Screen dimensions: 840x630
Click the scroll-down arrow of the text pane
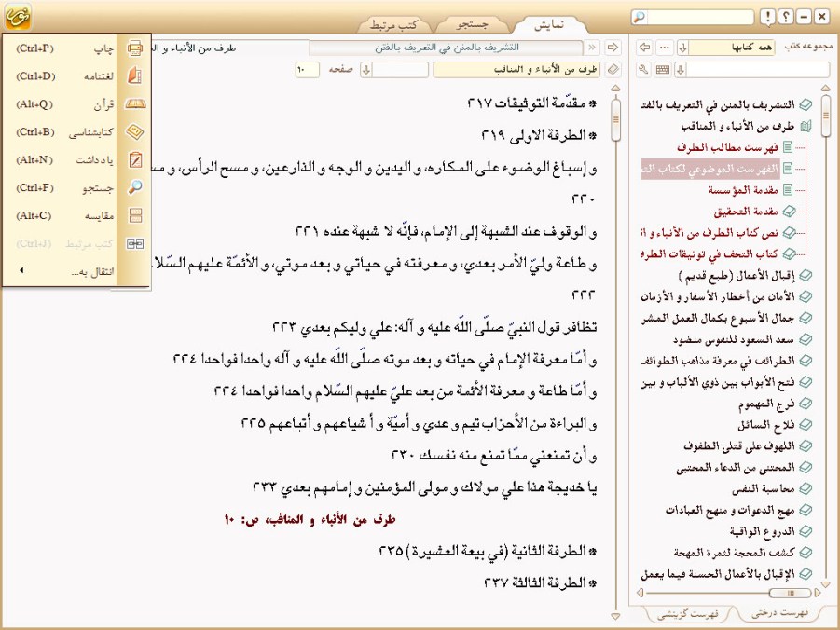click(x=615, y=617)
